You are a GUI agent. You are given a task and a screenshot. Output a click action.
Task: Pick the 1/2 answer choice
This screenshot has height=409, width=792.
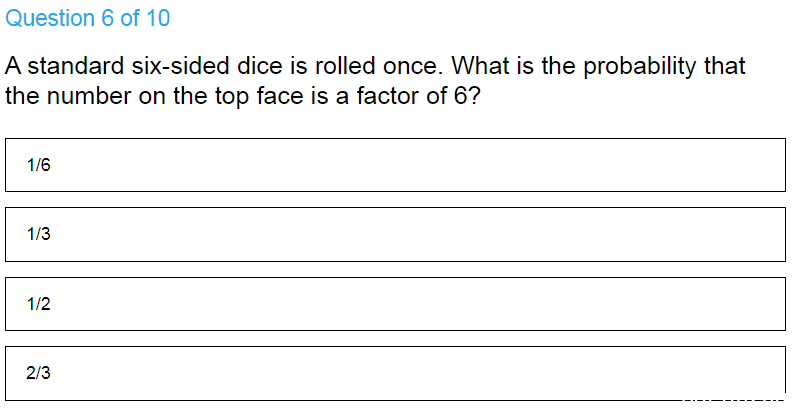point(395,304)
